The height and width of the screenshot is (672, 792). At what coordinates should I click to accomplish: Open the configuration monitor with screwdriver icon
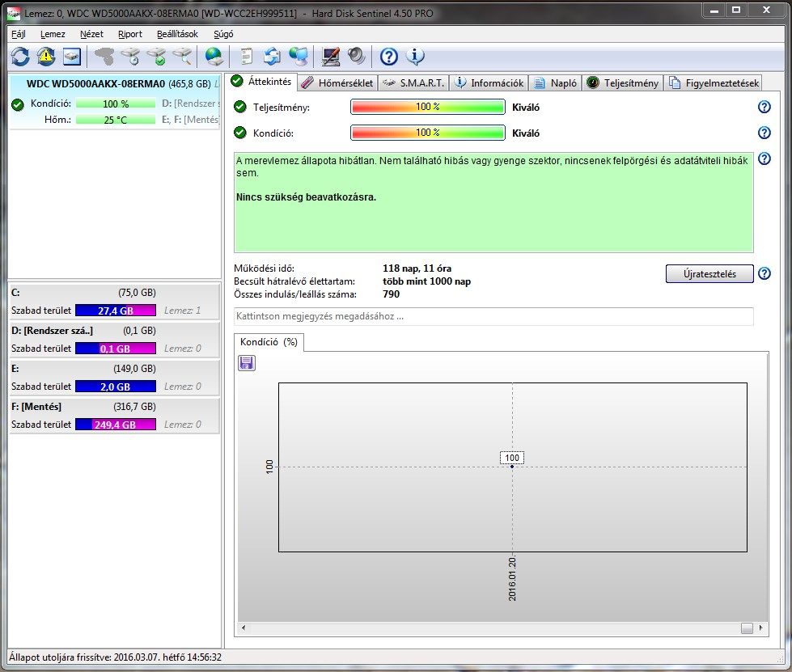pos(331,56)
